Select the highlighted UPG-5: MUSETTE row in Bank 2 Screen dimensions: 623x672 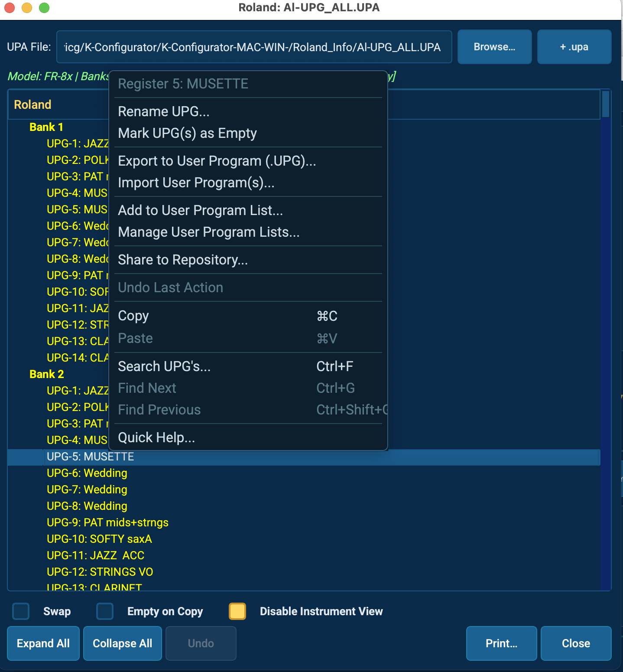(x=304, y=457)
